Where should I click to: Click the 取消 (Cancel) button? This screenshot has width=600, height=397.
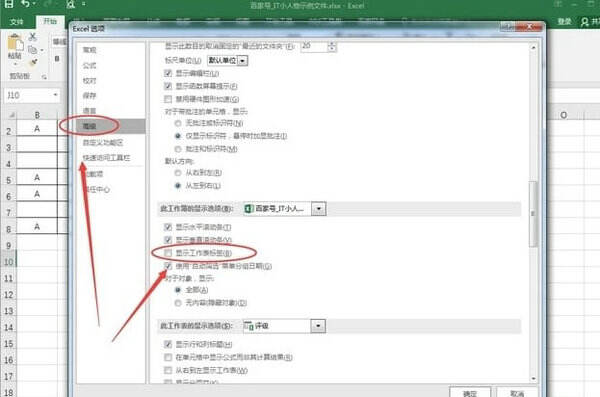pos(517,392)
